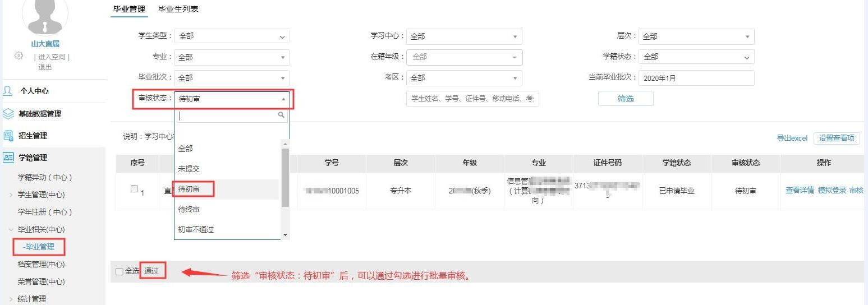Click the 筛选 filter button
This screenshot has width=868, height=305.
(625, 99)
